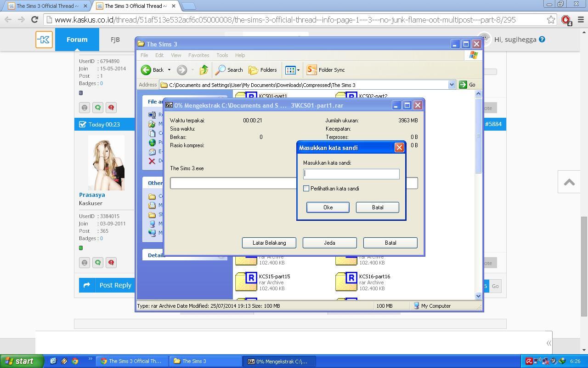588x368 pixels.
Task: Click the Masukkan kata sandi input field
Action: click(x=351, y=174)
